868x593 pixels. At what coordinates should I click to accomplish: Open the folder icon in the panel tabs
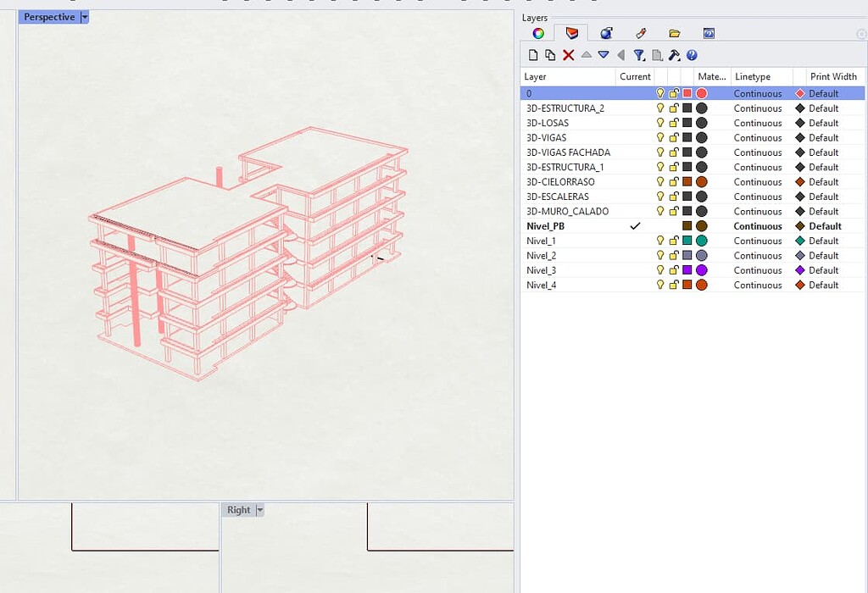(x=674, y=32)
